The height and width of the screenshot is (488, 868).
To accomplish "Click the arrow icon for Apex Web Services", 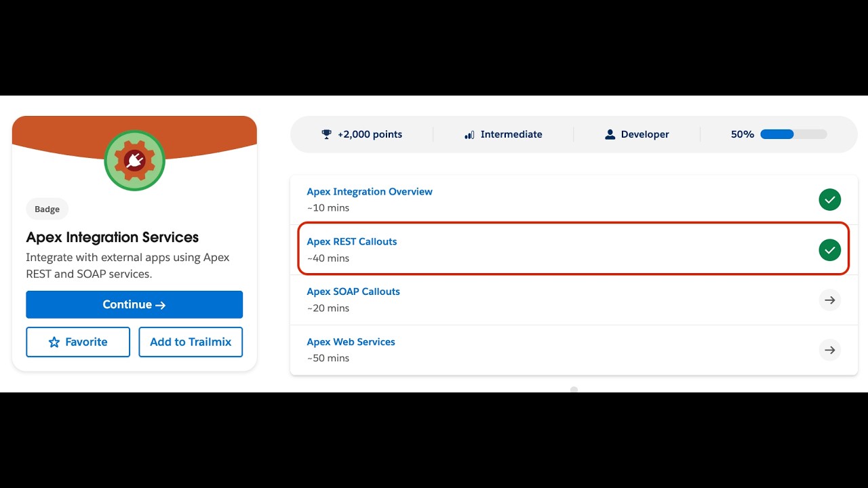I will coord(830,350).
